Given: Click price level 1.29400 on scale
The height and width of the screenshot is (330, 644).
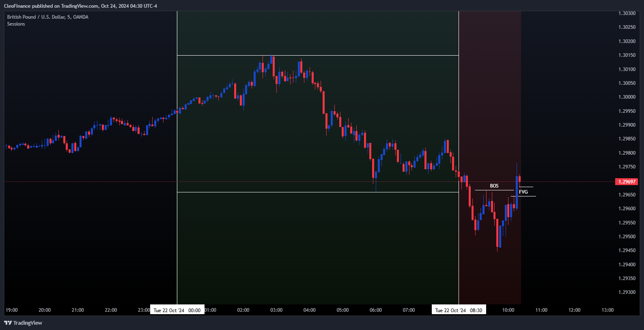Looking at the screenshot, I should pos(627,265).
